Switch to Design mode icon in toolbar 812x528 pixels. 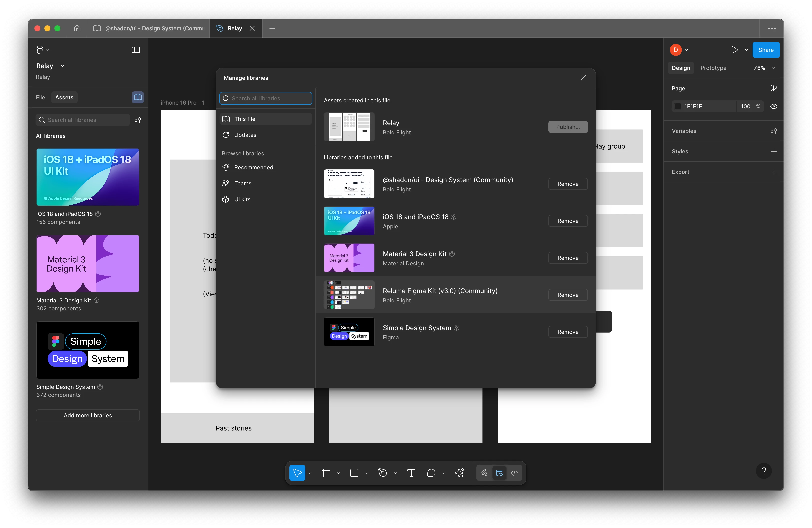click(499, 473)
